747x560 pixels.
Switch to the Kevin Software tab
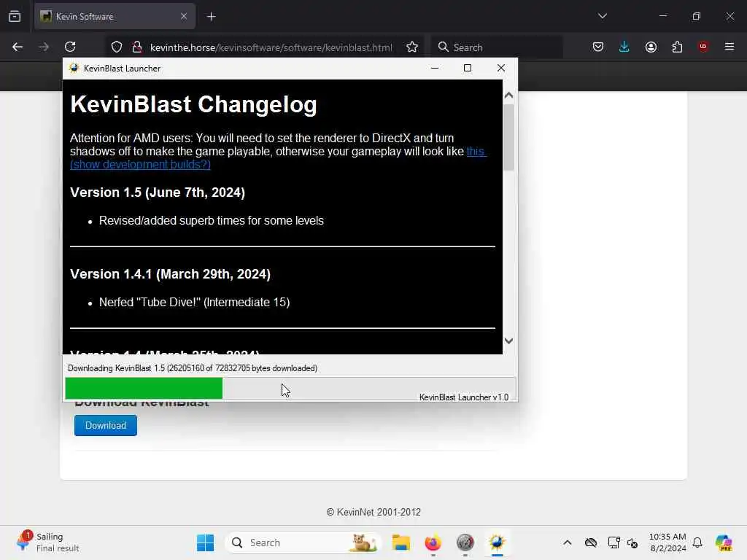(115, 17)
